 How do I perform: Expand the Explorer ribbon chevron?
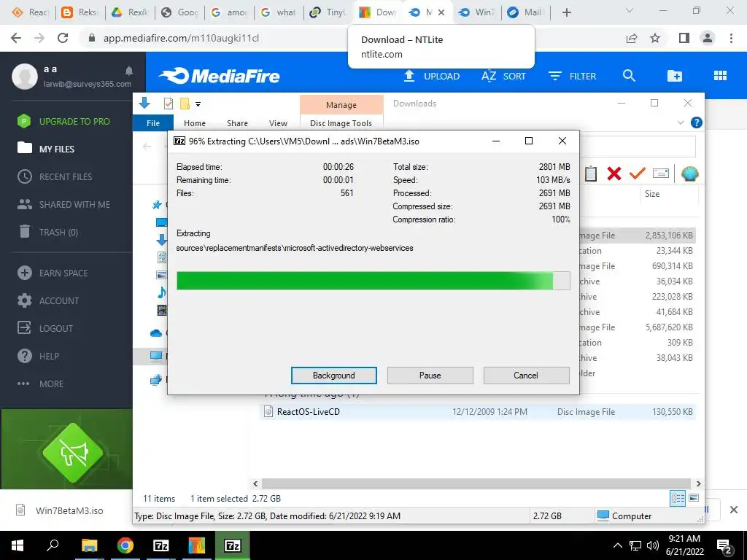pyautogui.click(x=681, y=122)
